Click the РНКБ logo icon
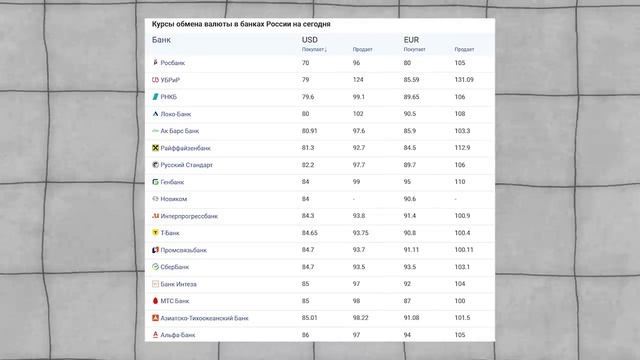The width and height of the screenshot is (640, 360). pos(155,97)
